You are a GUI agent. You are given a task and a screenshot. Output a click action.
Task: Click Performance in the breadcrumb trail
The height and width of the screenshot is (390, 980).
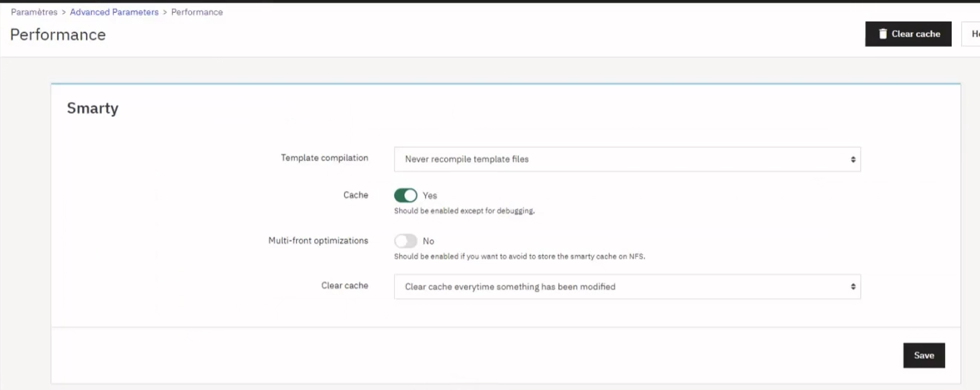pos(197,12)
